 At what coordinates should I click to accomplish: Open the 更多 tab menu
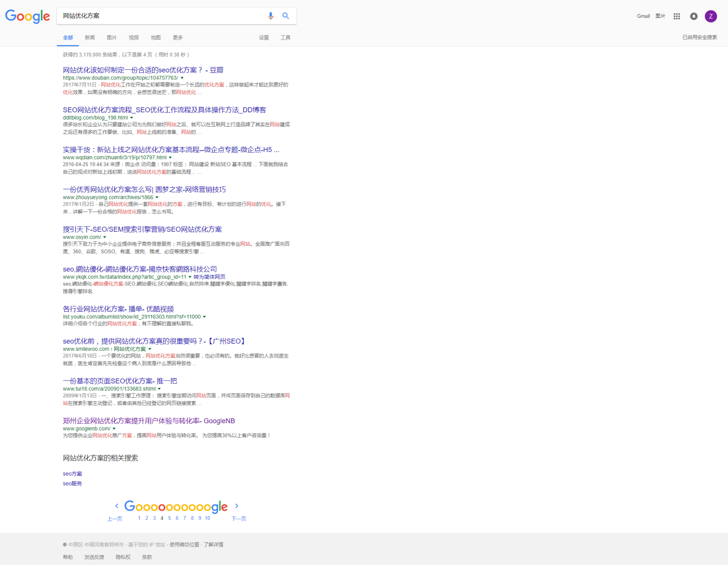178,38
